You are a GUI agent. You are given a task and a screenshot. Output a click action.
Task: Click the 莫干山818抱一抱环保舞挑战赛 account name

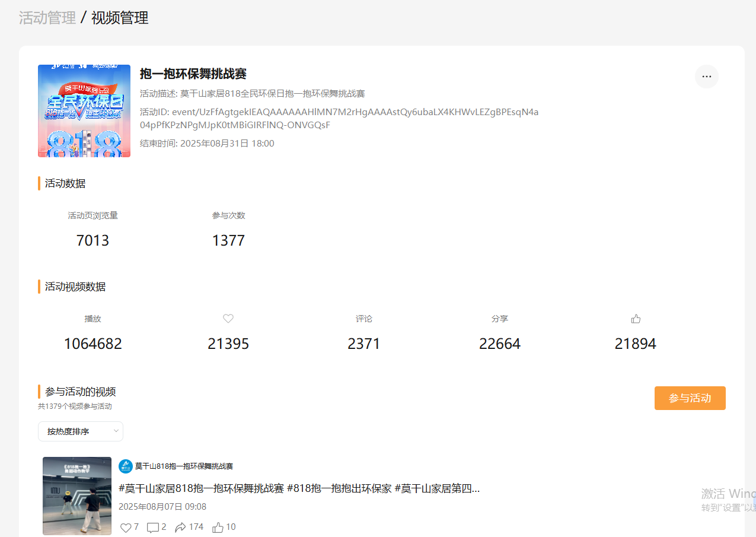coord(184,466)
